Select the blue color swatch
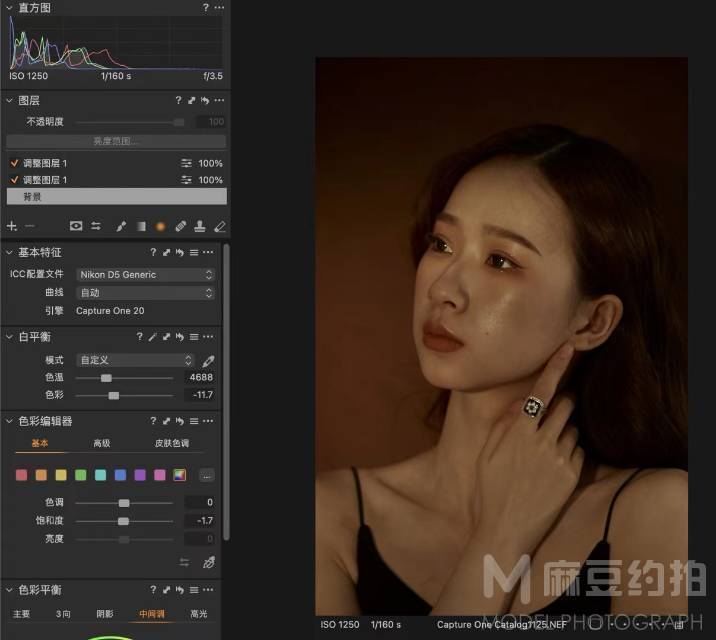716x640 pixels. coord(120,475)
